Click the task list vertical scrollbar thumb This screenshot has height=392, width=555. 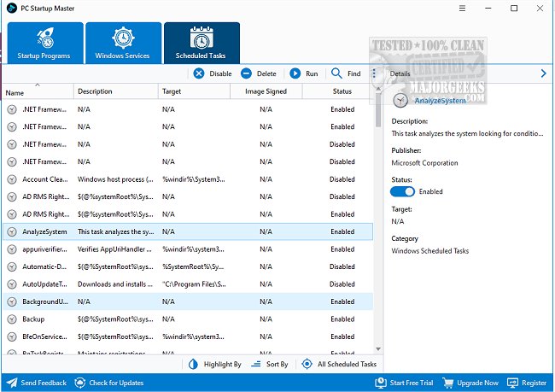pos(378,110)
